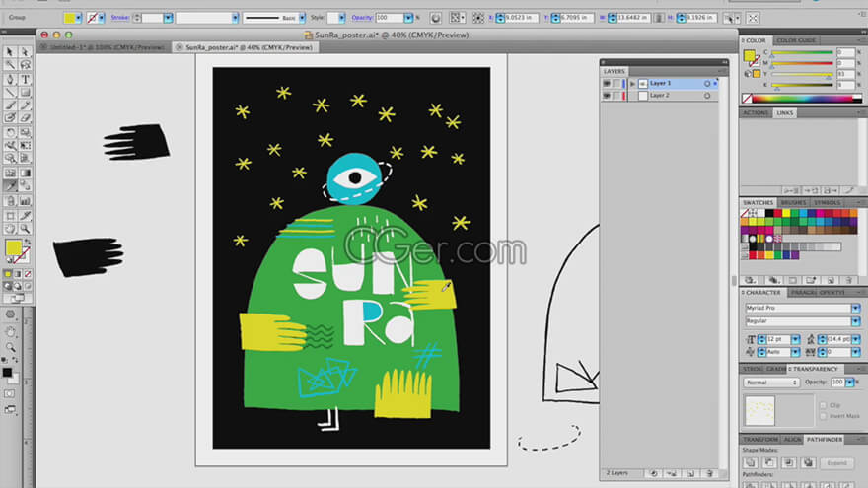This screenshot has height=488, width=868.
Task: Click the yellow fill swatch in toolbox
Action: [x=13, y=247]
